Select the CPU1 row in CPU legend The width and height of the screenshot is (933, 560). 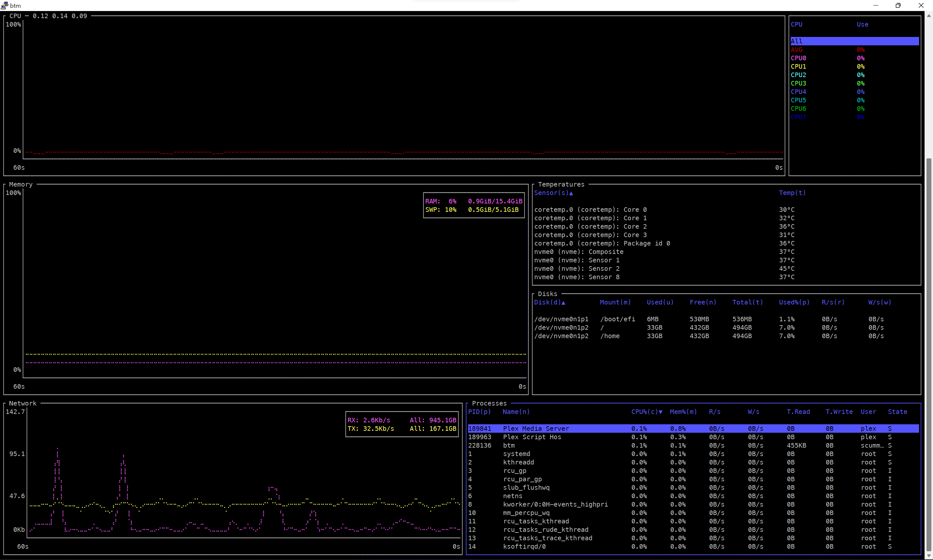pyautogui.click(x=855, y=66)
